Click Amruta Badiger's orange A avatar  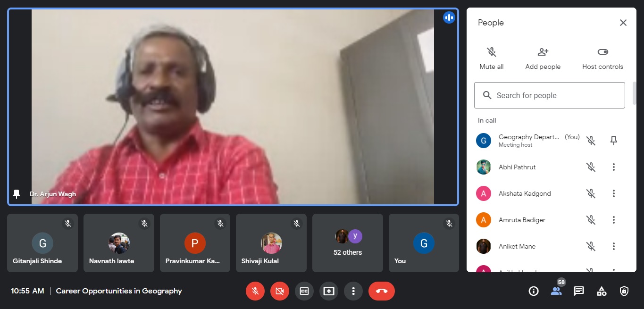pyautogui.click(x=484, y=220)
